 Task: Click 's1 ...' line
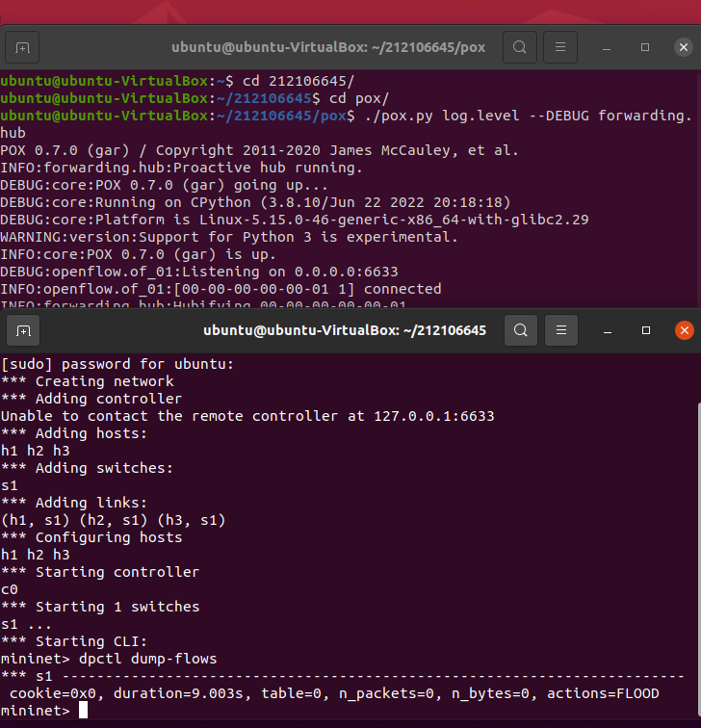point(26,624)
